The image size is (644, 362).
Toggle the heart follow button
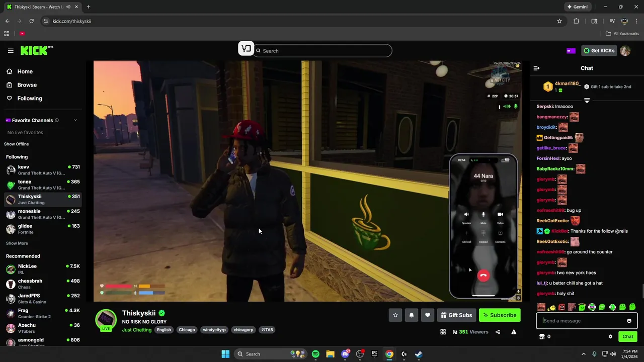coord(428,315)
